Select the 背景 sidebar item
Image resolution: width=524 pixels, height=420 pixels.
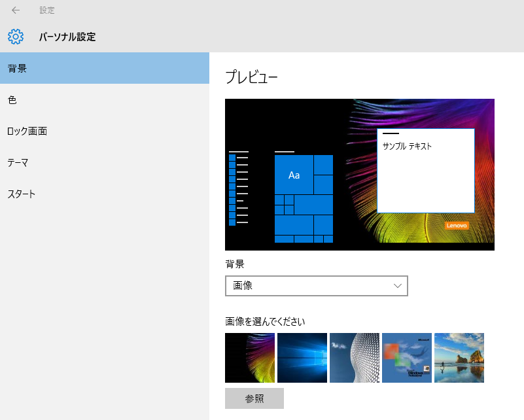(x=105, y=68)
